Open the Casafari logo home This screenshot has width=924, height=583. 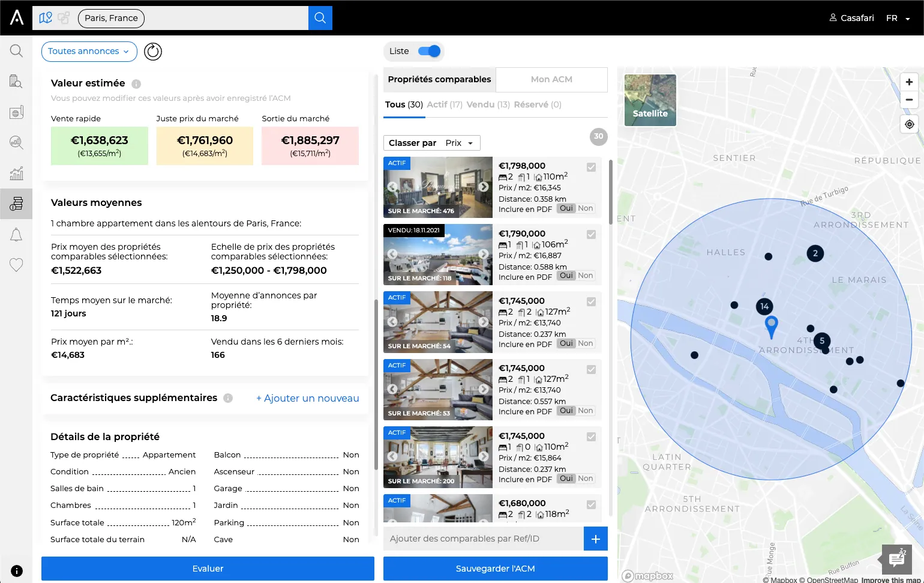17,17
